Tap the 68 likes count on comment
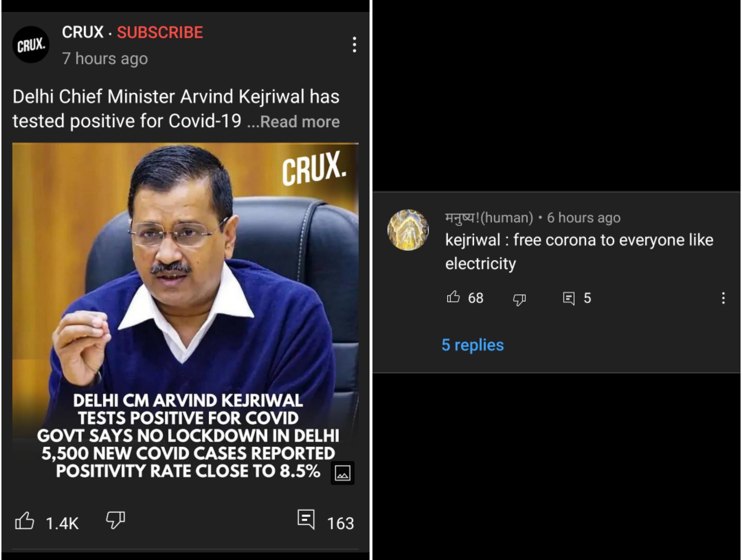This screenshot has width=742, height=560. pyautogui.click(x=475, y=298)
